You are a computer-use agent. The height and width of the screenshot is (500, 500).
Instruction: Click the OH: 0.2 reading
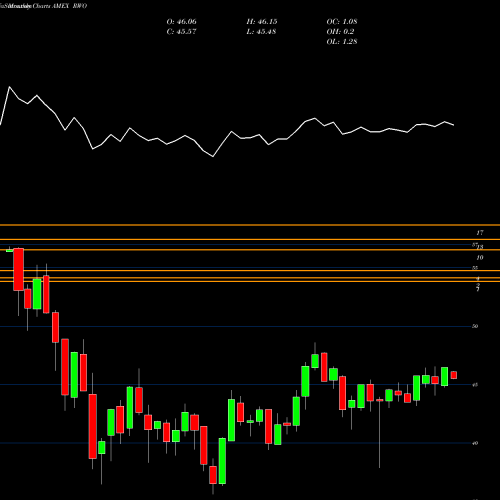pos(340,32)
